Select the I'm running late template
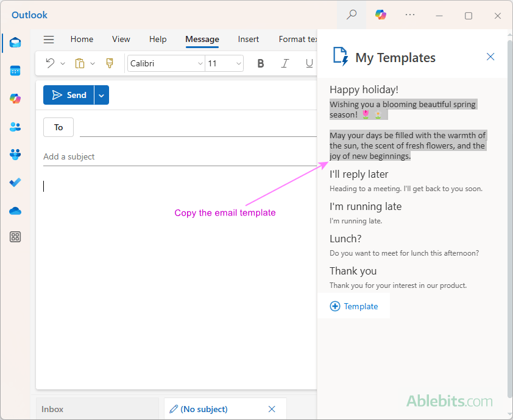 click(x=366, y=206)
